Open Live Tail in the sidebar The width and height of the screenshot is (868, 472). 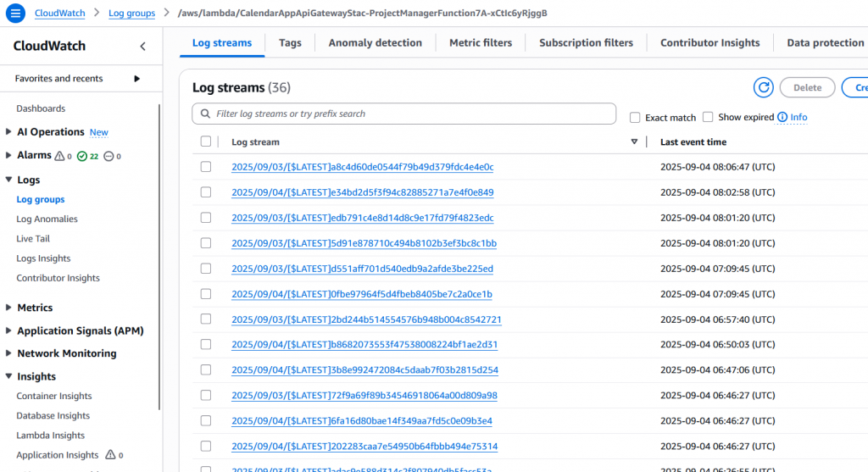pyautogui.click(x=33, y=238)
